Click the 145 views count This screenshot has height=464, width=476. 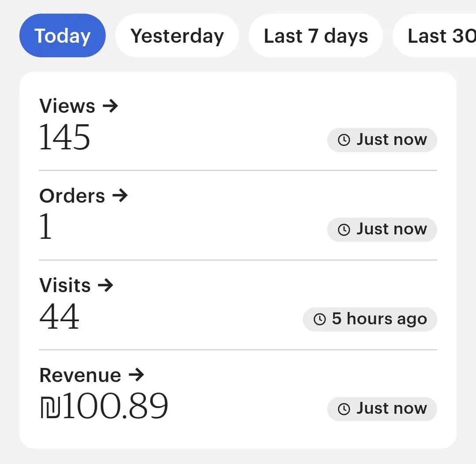(x=65, y=137)
